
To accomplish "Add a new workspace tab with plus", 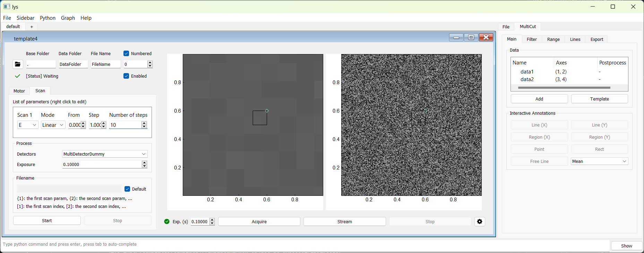I will click(x=32, y=27).
